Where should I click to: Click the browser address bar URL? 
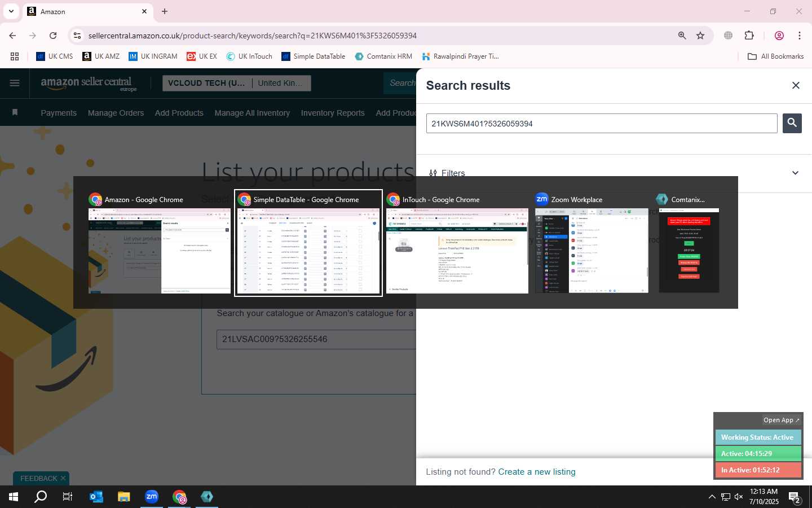(x=253, y=36)
